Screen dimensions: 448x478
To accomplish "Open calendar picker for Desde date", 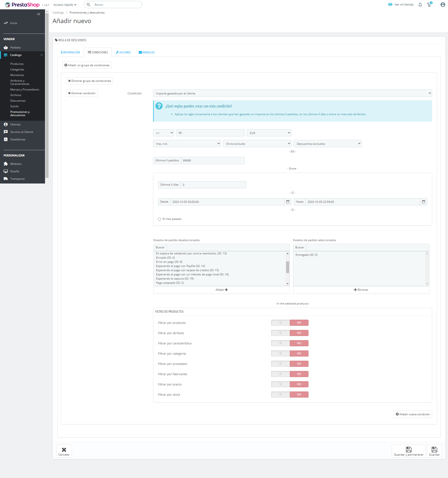I will tap(287, 202).
